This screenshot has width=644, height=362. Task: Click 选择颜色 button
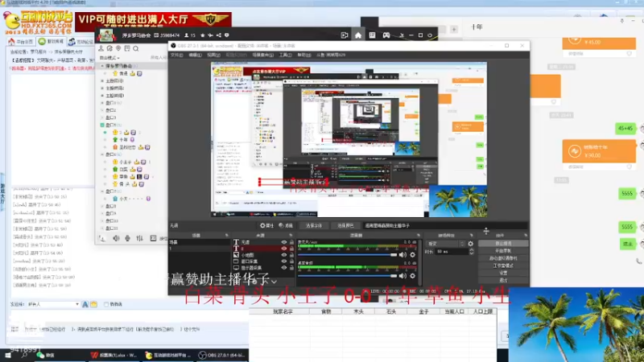[345, 226]
